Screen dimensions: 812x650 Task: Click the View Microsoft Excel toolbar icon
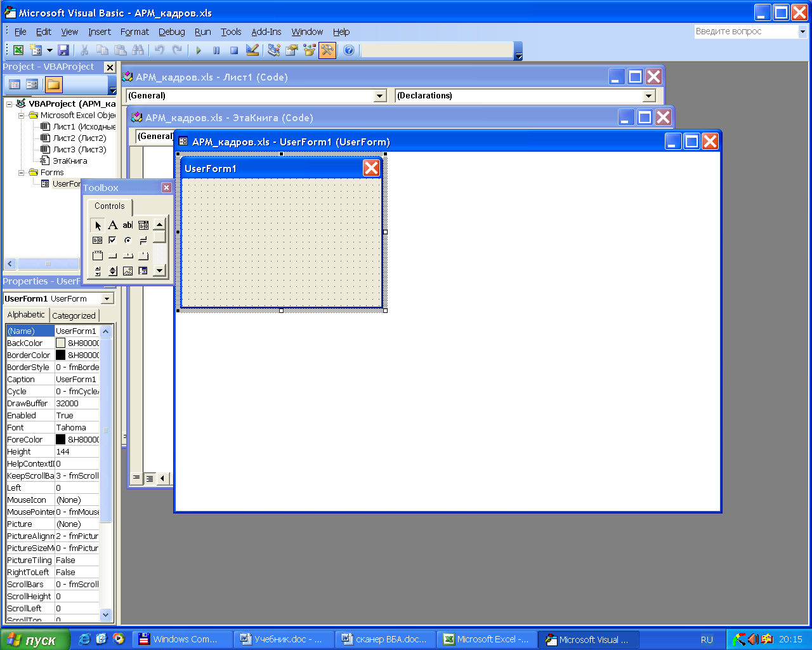18,50
